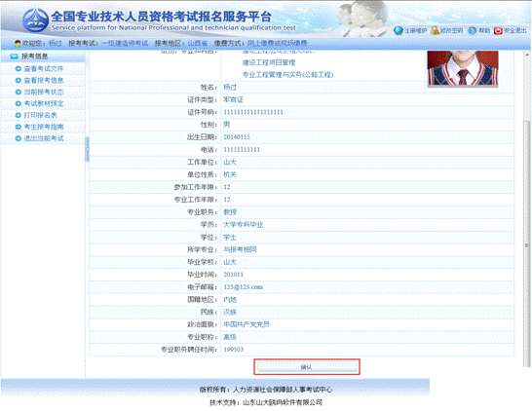Click the 报考信息 panel header icon
This screenshot has width=532, height=411.
tap(14, 56)
